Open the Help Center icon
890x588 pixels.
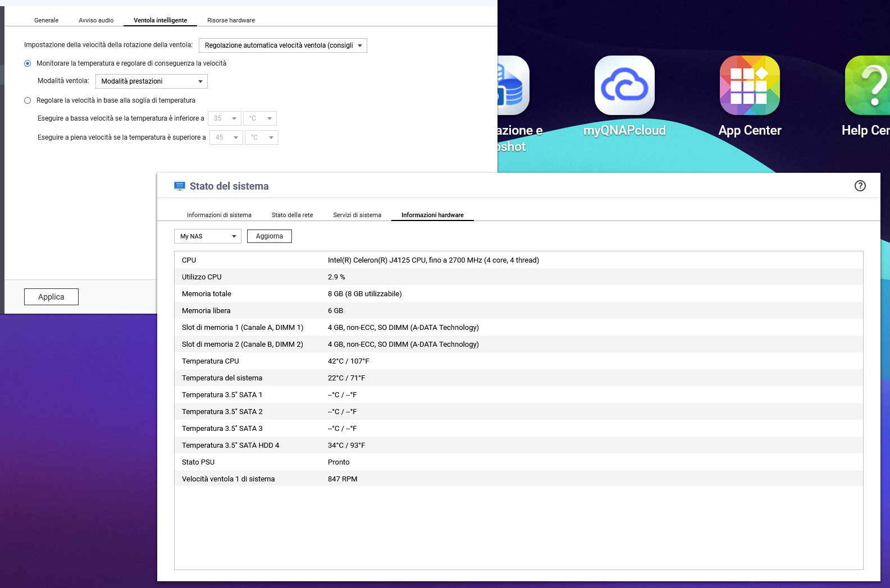click(x=868, y=86)
